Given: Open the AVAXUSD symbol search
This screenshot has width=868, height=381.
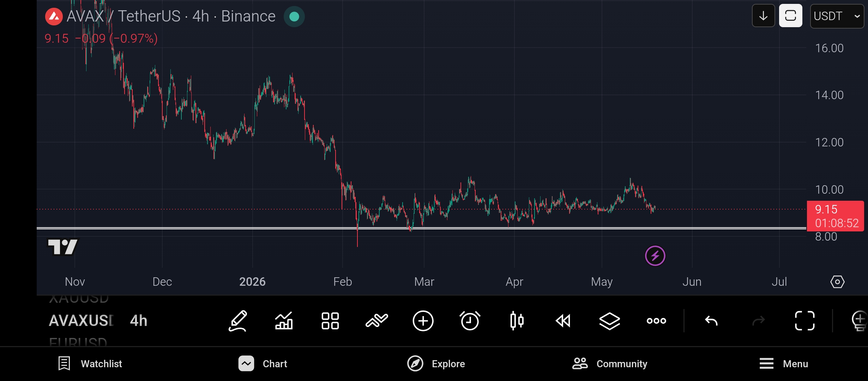Looking at the screenshot, I should point(81,321).
